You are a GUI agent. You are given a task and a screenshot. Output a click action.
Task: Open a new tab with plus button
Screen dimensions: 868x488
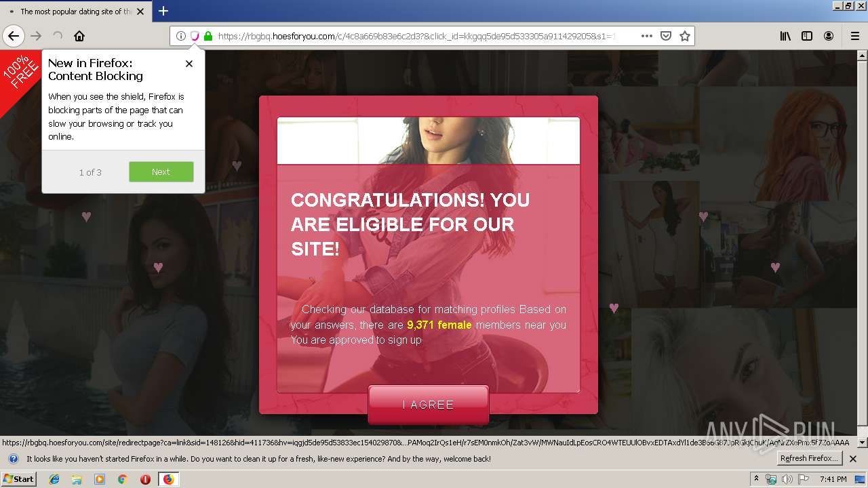(163, 11)
